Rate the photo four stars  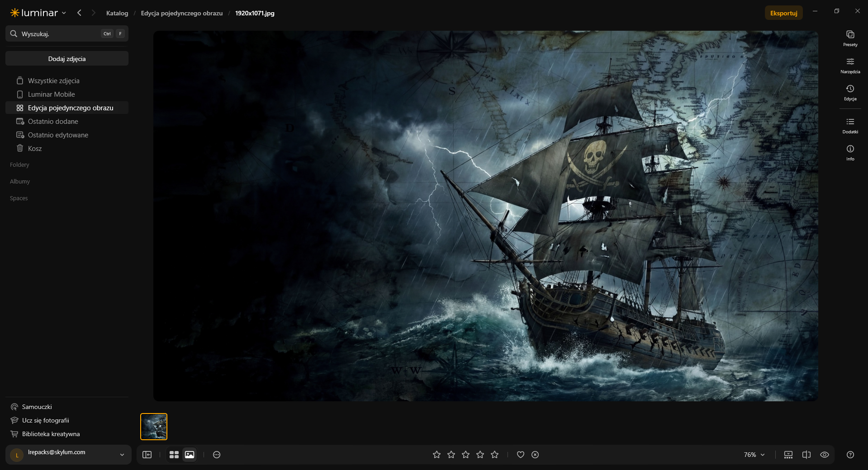[x=480, y=455]
